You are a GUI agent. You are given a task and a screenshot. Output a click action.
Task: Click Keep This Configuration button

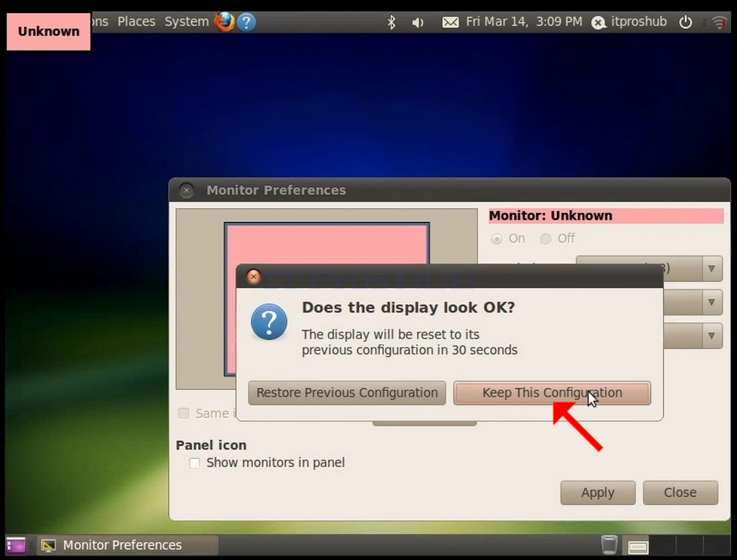(552, 392)
